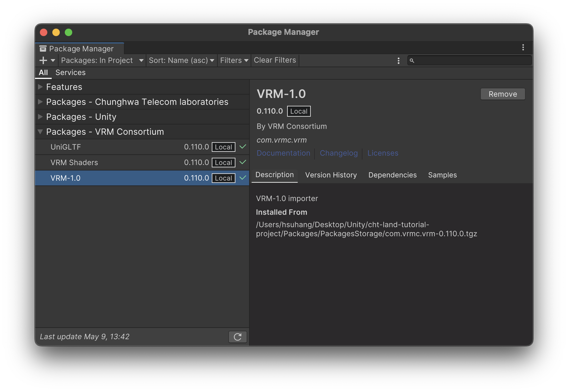Select the Package Manager window tab
This screenshot has width=568, height=392.
(80, 49)
